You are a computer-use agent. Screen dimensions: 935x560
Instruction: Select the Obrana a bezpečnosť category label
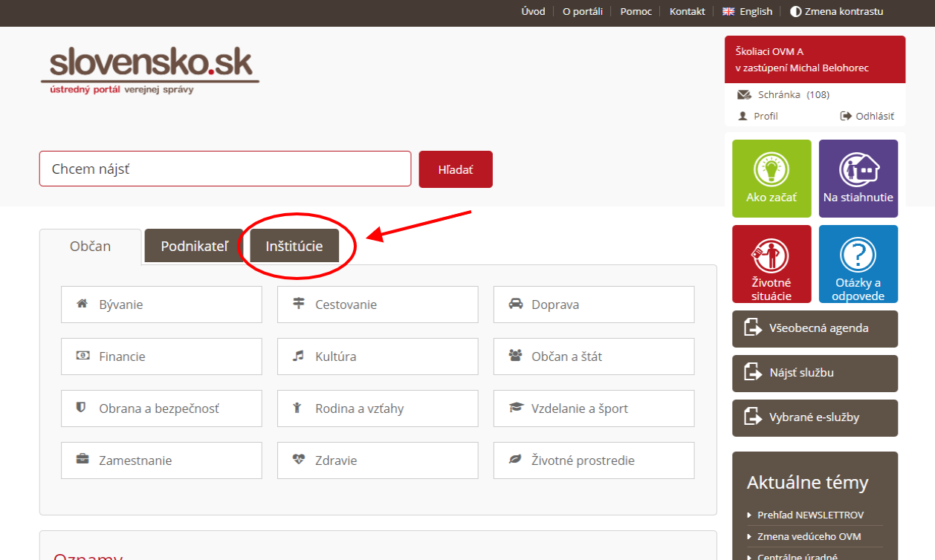[159, 408]
